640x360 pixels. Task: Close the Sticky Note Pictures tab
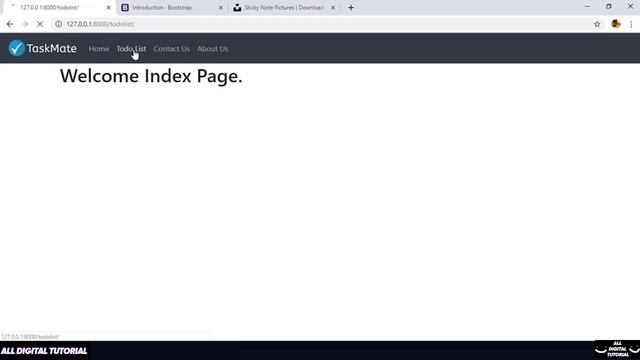[333, 7]
